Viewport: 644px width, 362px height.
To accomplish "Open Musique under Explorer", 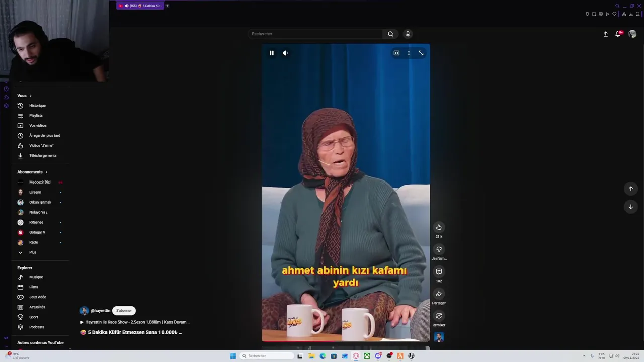I will point(36,277).
